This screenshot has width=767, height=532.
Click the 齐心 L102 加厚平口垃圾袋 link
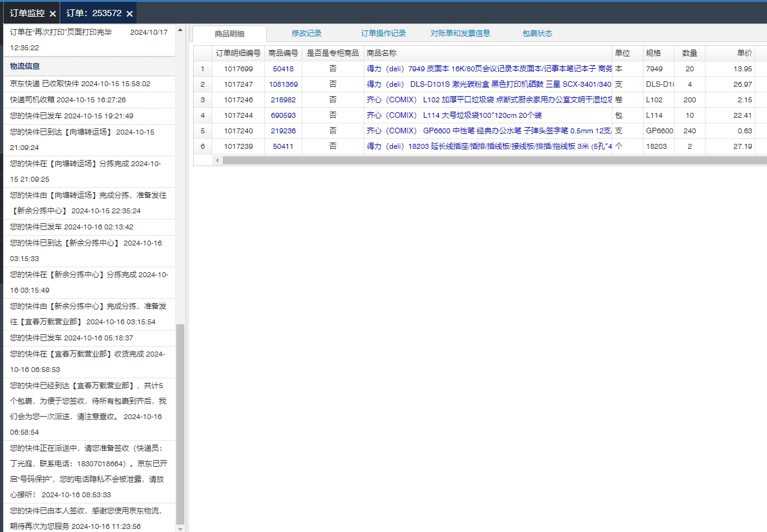(x=489, y=100)
